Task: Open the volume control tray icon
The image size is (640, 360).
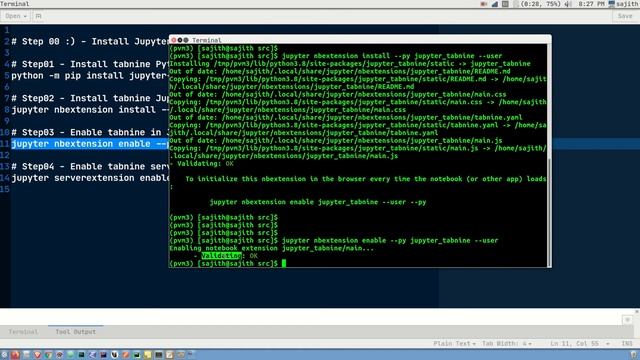Action: (568, 4)
